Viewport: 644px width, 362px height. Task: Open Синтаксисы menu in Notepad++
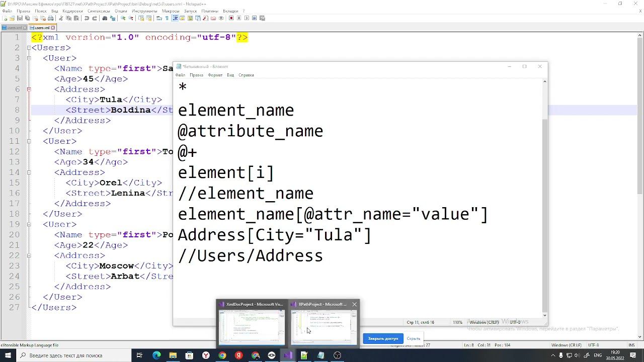coord(99,11)
